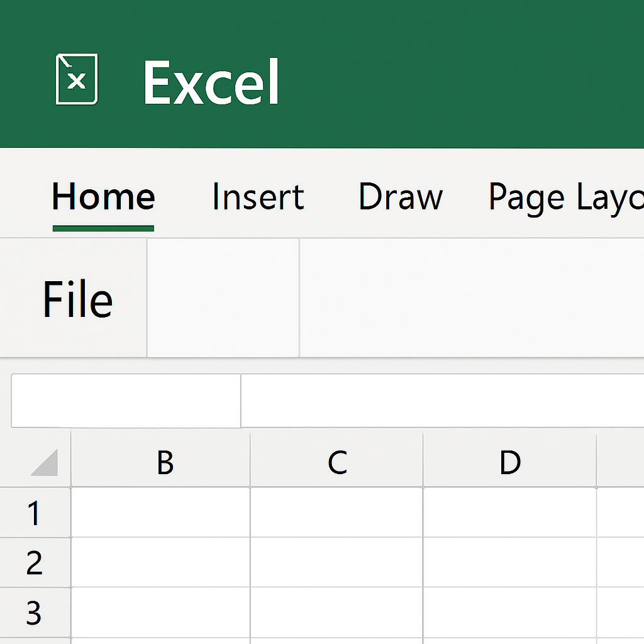Select cell B3
This screenshot has width=644, height=644.
[160, 613]
